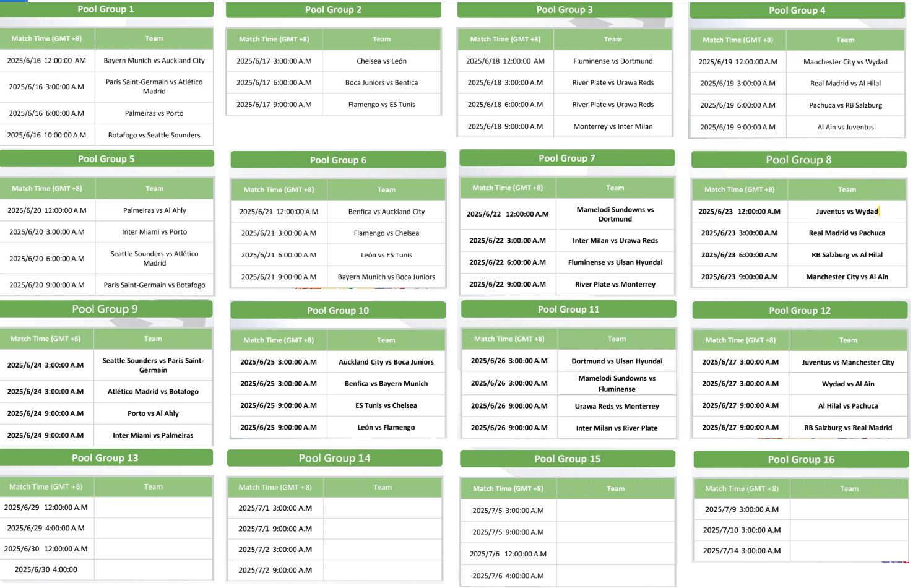This screenshot has width=913, height=588.
Task: Select the Flamengo vs Chelsea match cell
Action: coord(386,233)
